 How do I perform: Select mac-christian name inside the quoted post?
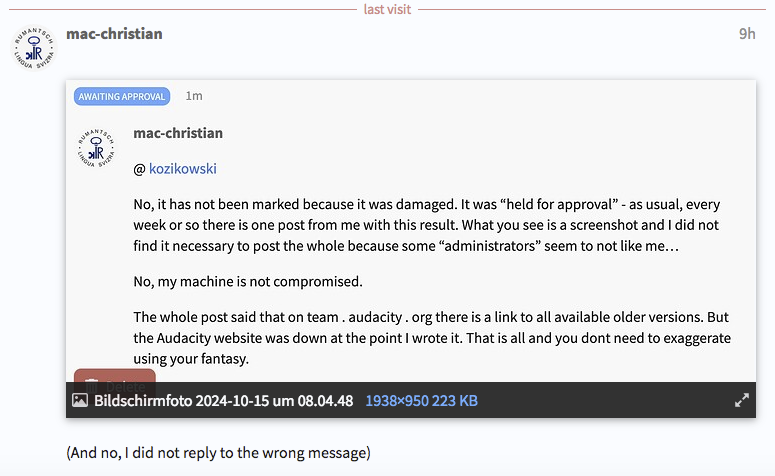178,133
